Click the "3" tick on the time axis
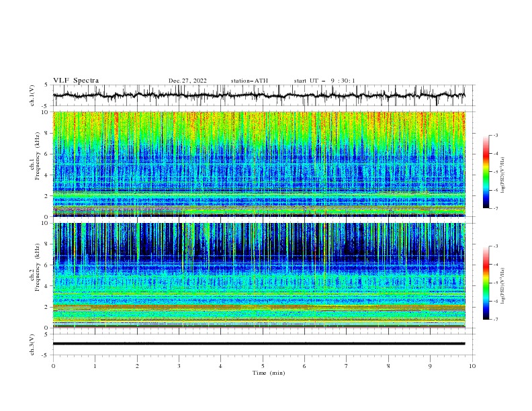 click(179, 366)
